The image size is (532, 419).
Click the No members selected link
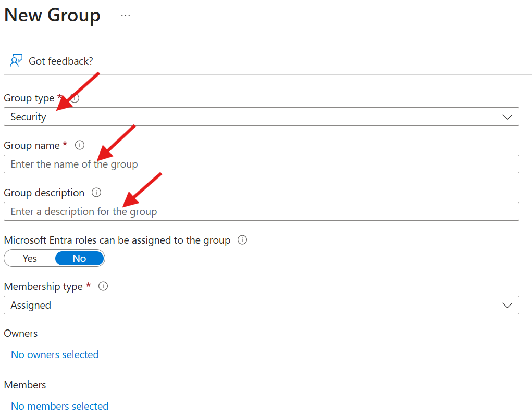tap(59, 406)
